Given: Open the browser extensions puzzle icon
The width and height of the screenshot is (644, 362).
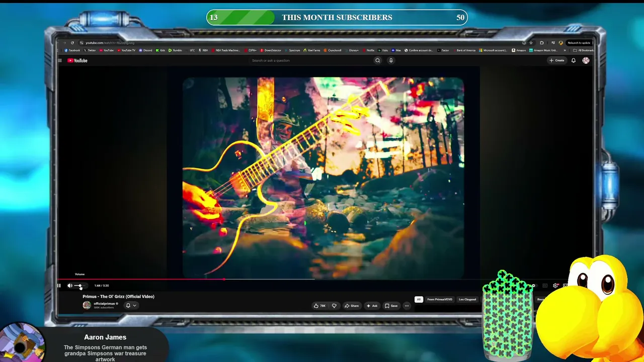Looking at the screenshot, I should coord(541,43).
